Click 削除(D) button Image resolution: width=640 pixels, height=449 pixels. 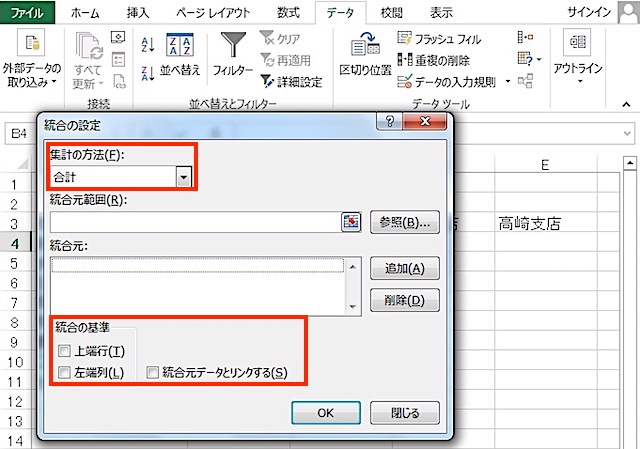(x=404, y=300)
